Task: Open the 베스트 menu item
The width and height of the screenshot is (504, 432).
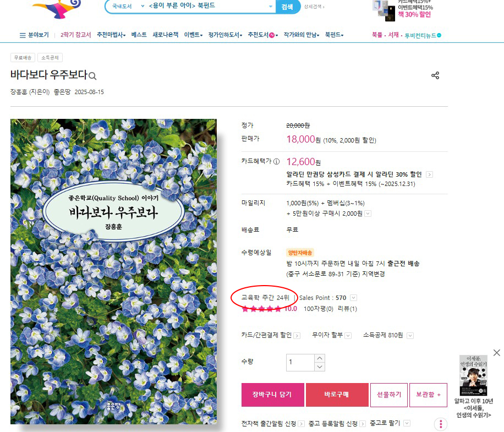Action: point(139,35)
